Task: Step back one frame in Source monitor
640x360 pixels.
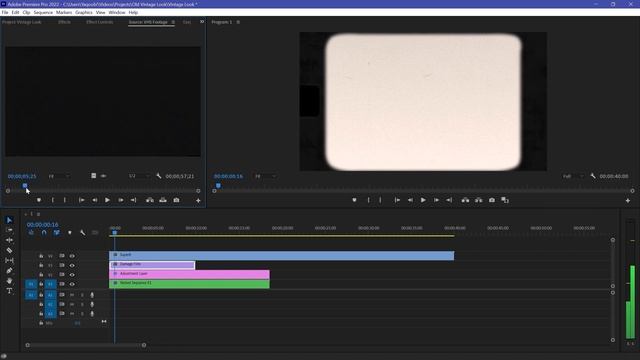Action: (94, 200)
